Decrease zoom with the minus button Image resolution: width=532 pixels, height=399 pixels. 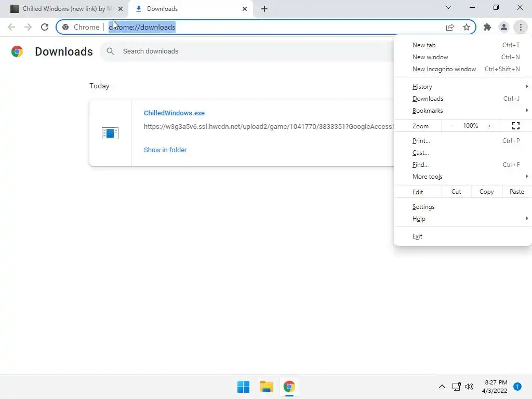coord(451,126)
